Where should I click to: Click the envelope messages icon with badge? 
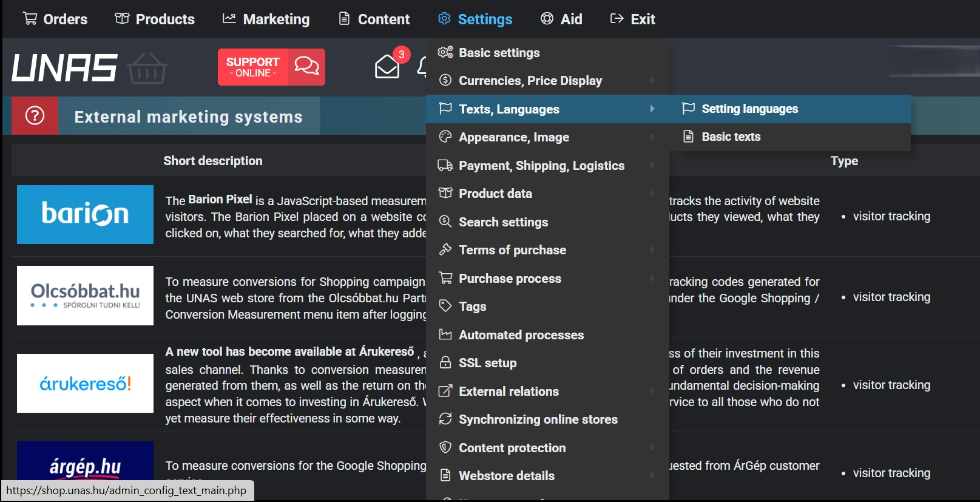coord(387,66)
